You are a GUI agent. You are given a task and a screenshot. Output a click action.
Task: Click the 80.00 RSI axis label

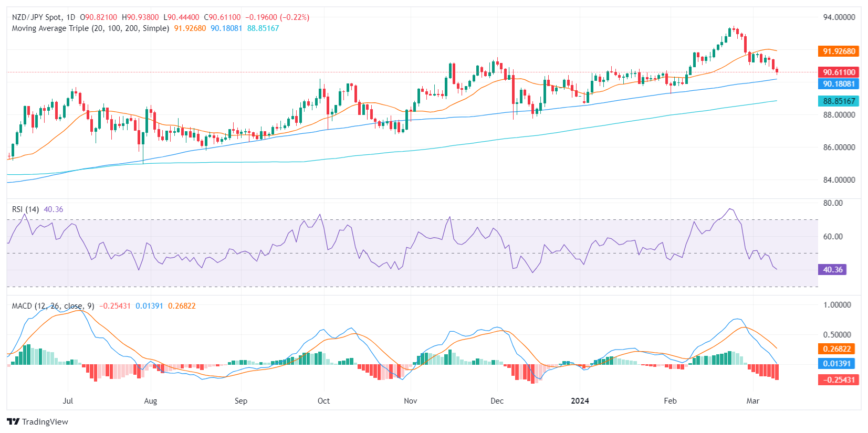[x=833, y=203]
